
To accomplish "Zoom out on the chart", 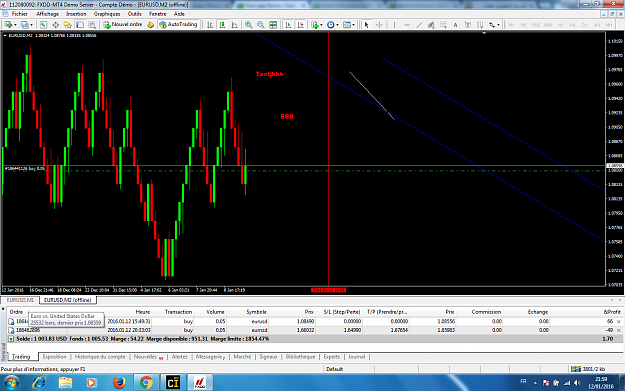I will coord(261,25).
